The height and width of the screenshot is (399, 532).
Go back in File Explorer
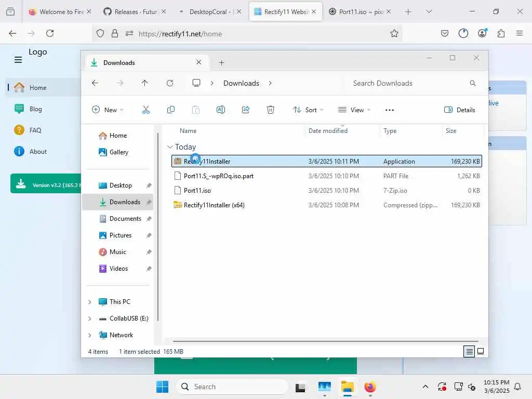[95, 83]
